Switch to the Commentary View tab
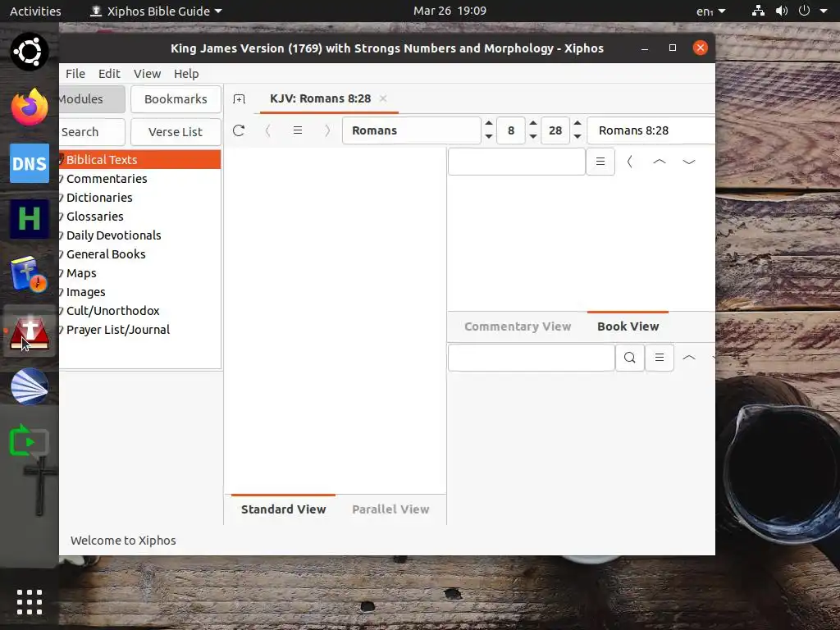Viewport: 840px width, 630px height. pos(518,326)
